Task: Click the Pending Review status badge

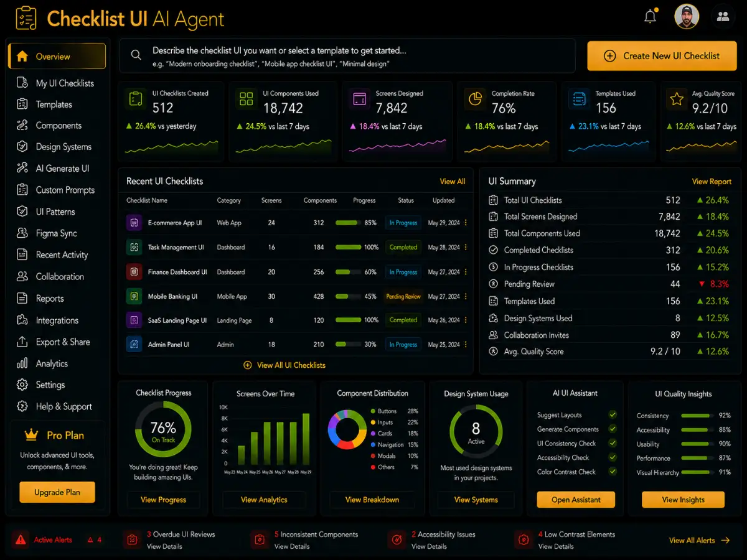Action: [403, 297]
